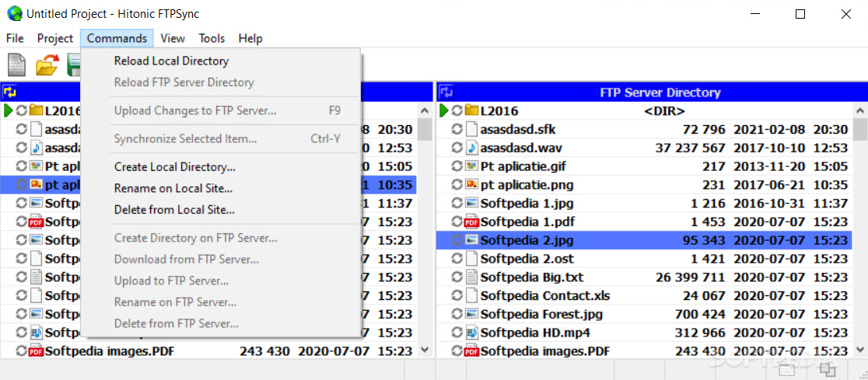Click the PDF icon of Softpedia 1.pdf in FTP panel
The height and width of the screenshot is (380, 868).
coord(471,221)
